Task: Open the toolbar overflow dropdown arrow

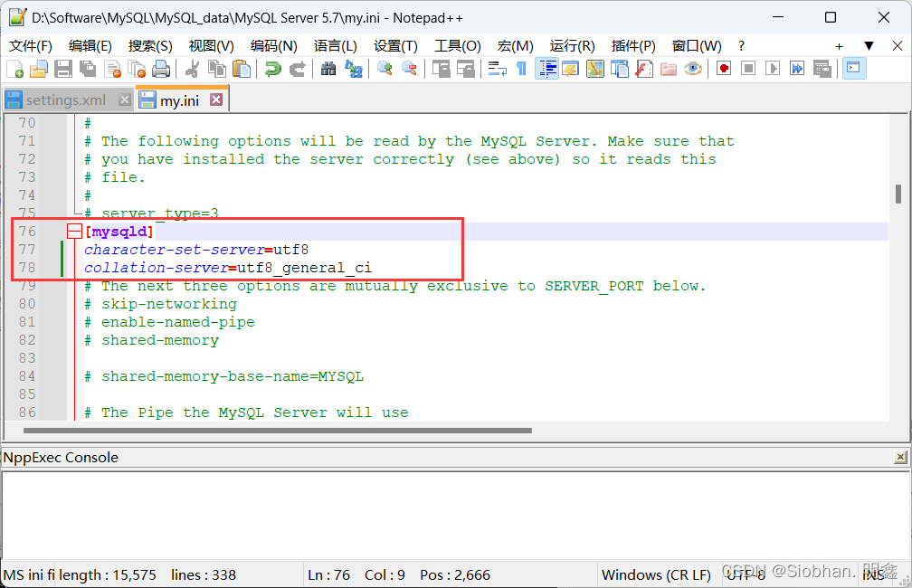Action: coord(869,45)
